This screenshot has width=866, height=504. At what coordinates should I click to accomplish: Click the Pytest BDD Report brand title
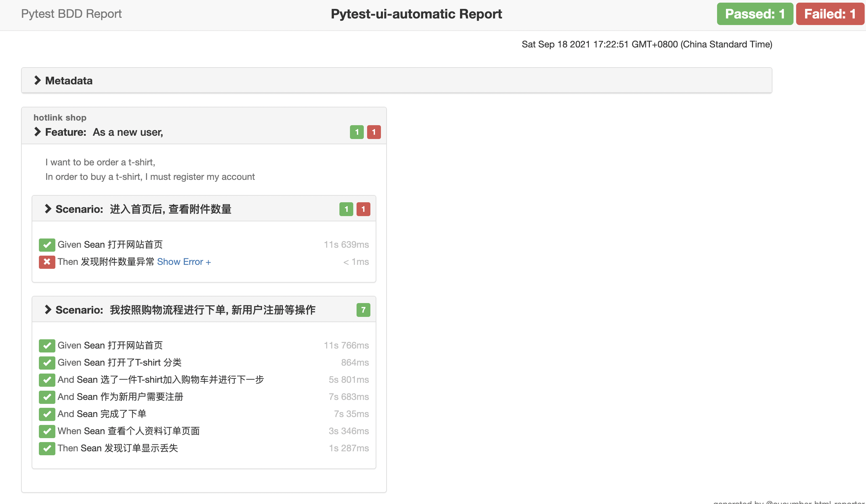click(x=71, y=14)
